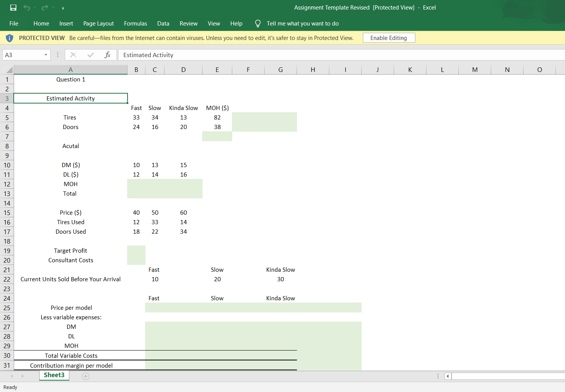Select column E header
This screenshot has height=392, width=565.
click(217, 70)
